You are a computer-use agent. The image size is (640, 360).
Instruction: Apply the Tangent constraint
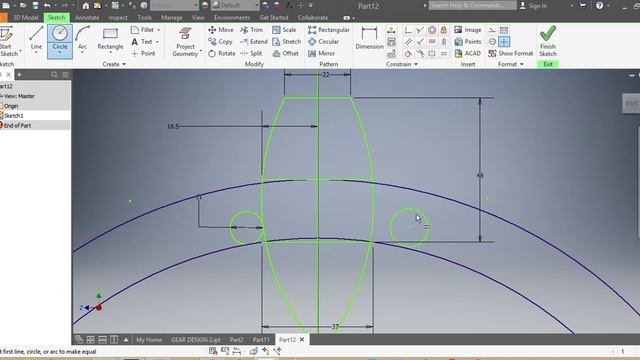(x=408, y=53)
